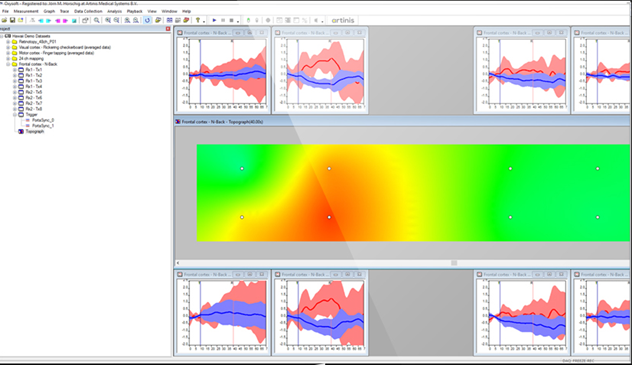This screenshot has width=632, height=365.
Task: Open the Help menu
Action: pyautogui.click(x=186, y=11)
